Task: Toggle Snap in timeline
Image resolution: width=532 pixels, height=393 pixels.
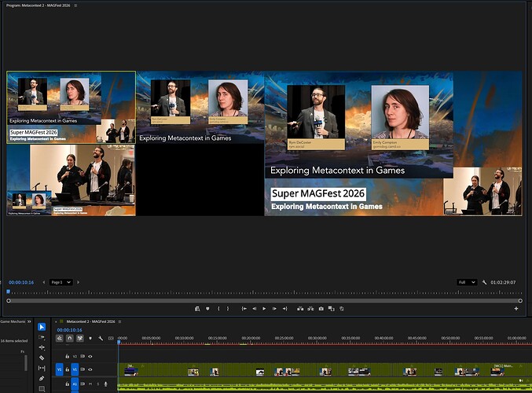Action: (70, 338)
